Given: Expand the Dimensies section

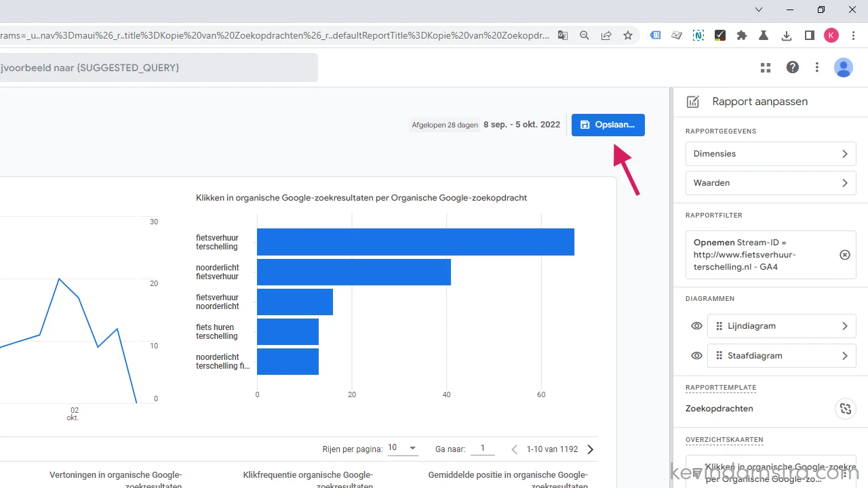Looking at the screenshot, I should tap(771, 154).
